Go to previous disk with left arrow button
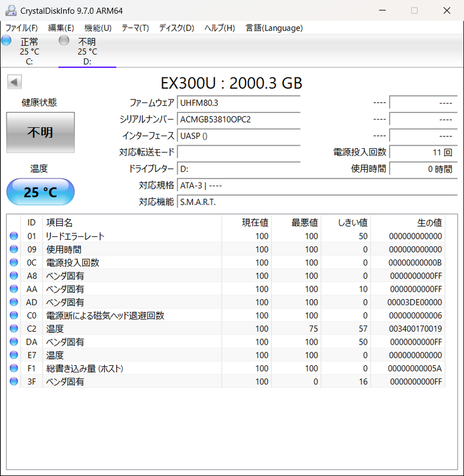The height and width of the screenshot is (476, 464). point(14,82)
